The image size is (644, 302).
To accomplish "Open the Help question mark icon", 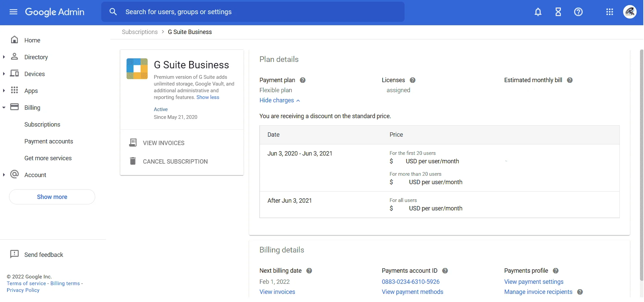I will coord(578,12).
